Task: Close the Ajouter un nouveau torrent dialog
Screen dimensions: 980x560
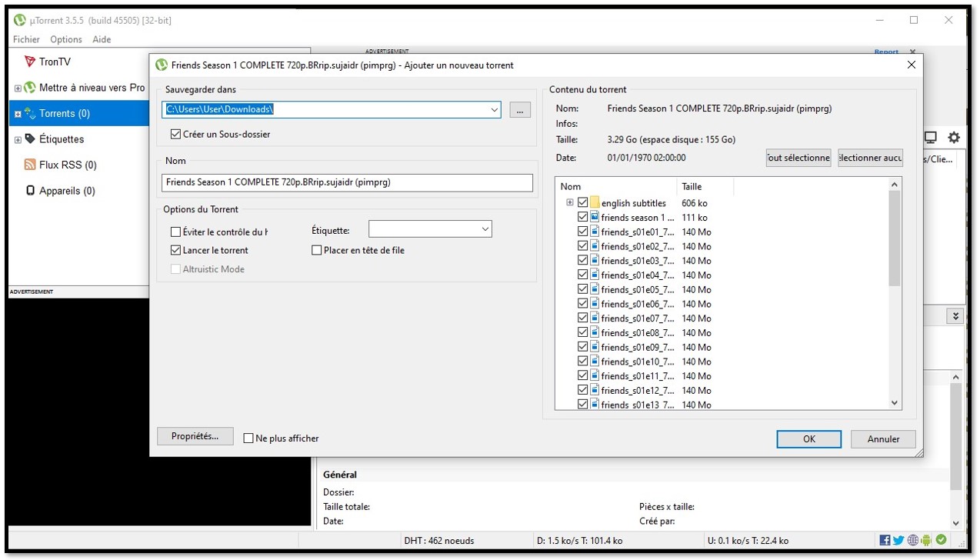Action: (912, 65)
